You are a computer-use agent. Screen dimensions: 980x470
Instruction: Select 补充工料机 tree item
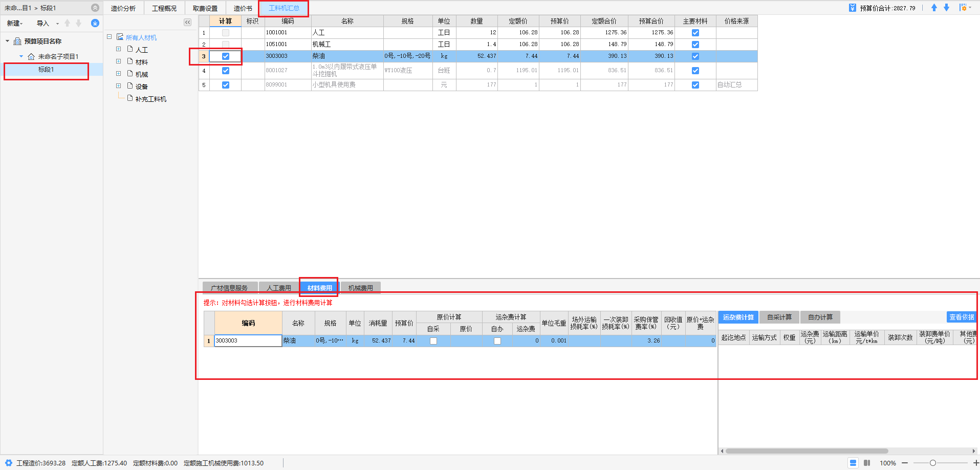coord(151,99)
